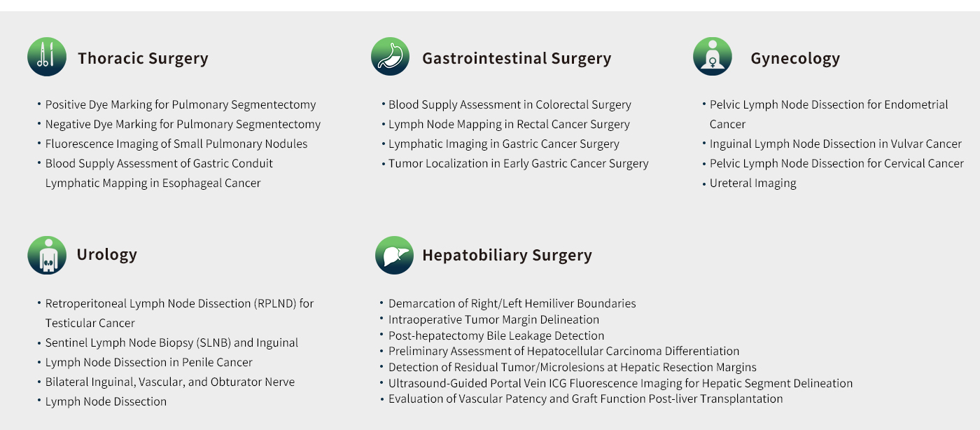Viewport: 980px width, 430px height.
Task: Open the Gynecology heading
Action: click(x=795, y=58)
